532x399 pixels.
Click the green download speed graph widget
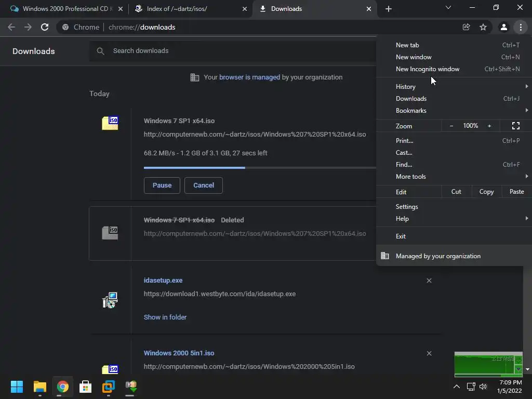[488, 364]
